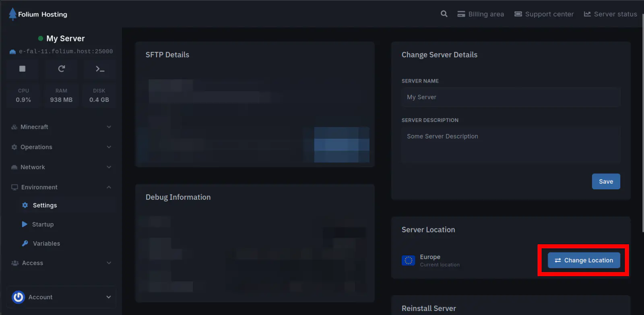
Task: Open the search magnifier icon
Action: point(444,14)
